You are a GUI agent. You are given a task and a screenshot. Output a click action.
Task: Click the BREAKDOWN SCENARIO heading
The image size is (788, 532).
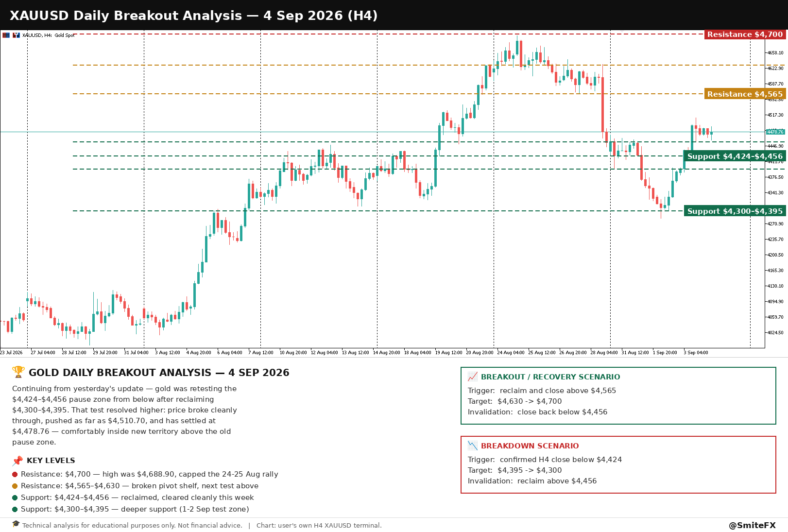530,446
